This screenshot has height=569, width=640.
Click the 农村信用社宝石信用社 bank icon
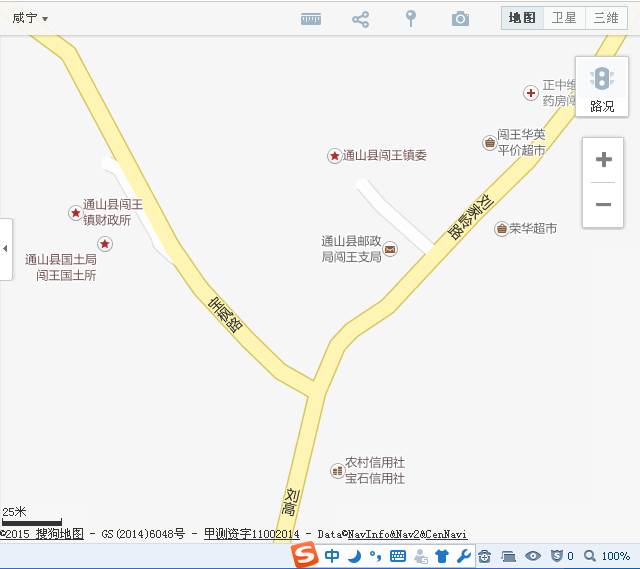point(337,471)
